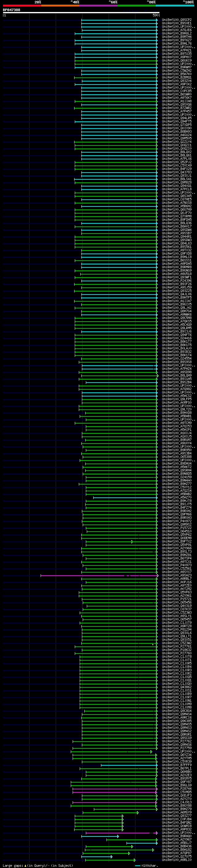Select the UniRef100_A9PIK2 label

[176, 84]
